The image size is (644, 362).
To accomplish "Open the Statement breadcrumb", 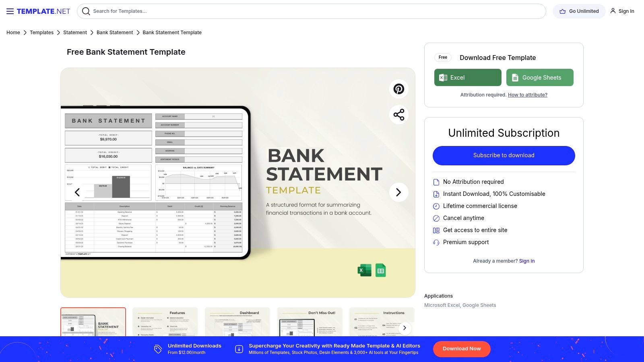I will point(75,33).
